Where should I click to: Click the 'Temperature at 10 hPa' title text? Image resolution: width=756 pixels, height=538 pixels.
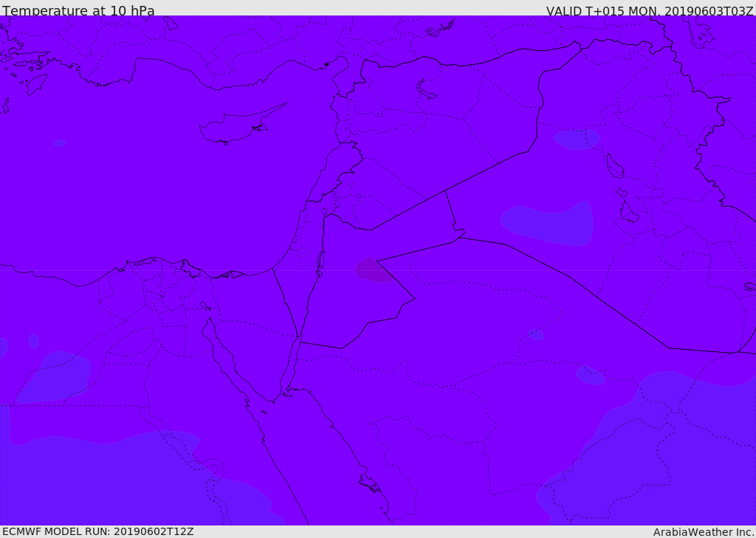point(78,10)
